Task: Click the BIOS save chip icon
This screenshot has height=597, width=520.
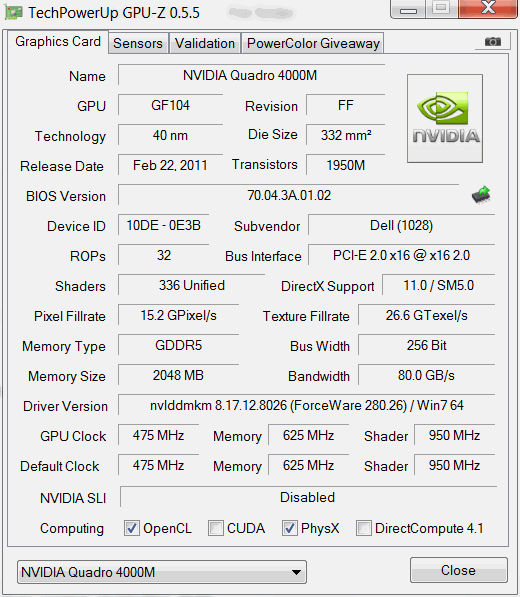Action: [x=481, y=195]
